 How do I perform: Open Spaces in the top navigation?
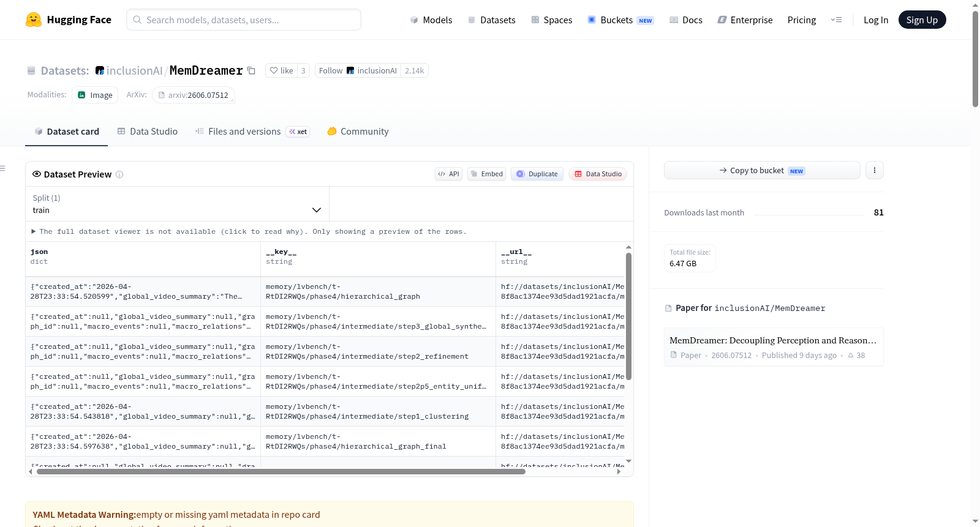pyautogui.click(x=551, y=20)
